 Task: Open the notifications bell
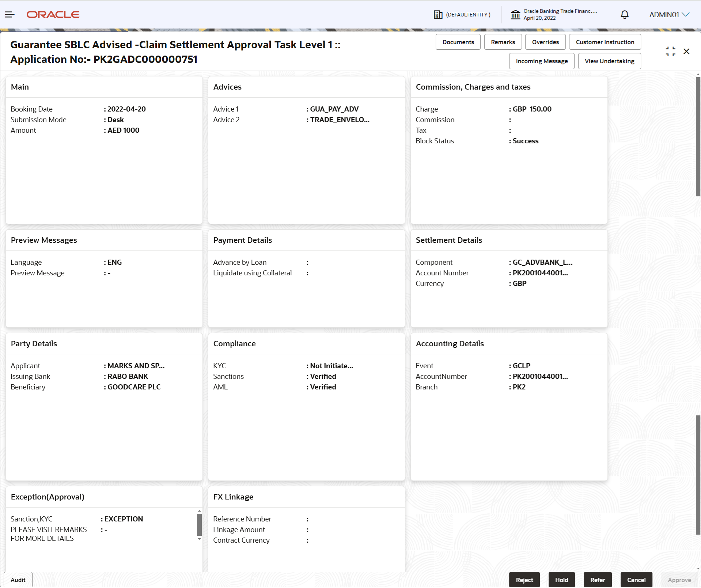pyautogui.click(x=625, y=15)
